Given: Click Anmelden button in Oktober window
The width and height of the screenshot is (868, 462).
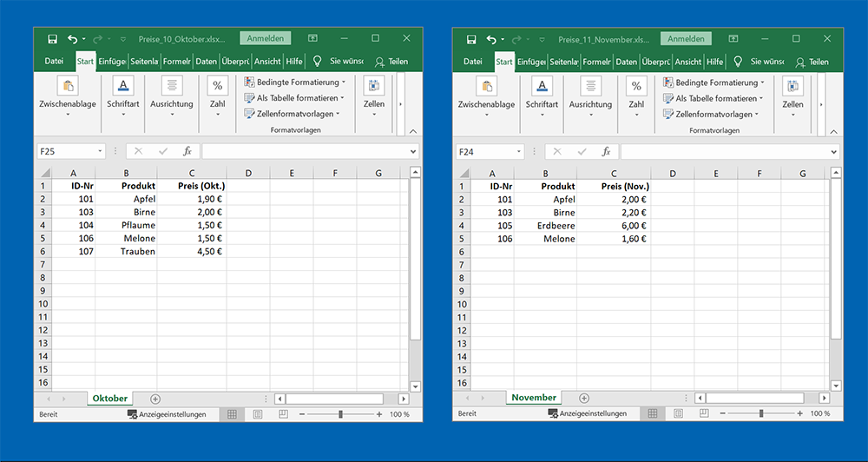Looking at the screenshot, I should [265, 38].
